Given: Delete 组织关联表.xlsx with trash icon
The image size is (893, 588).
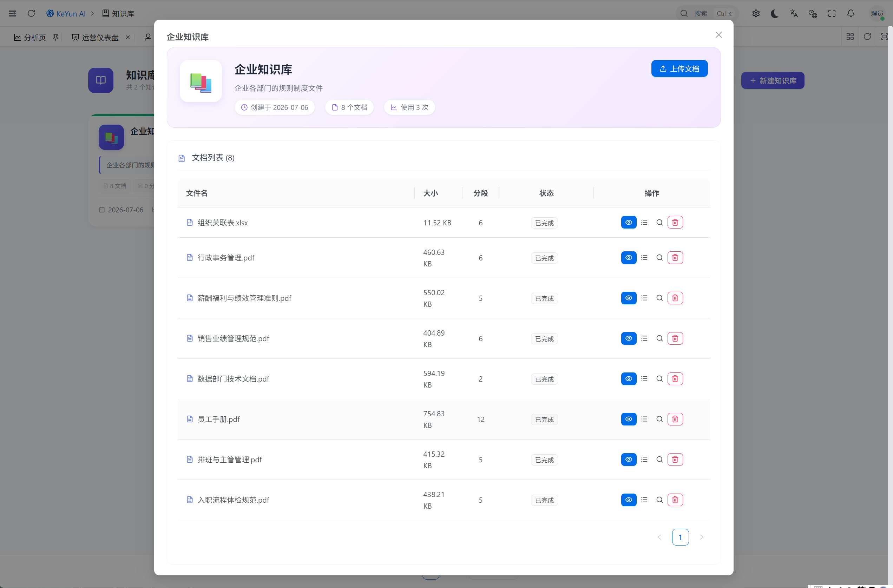Looking at the screenshot, I should (675, 222).
